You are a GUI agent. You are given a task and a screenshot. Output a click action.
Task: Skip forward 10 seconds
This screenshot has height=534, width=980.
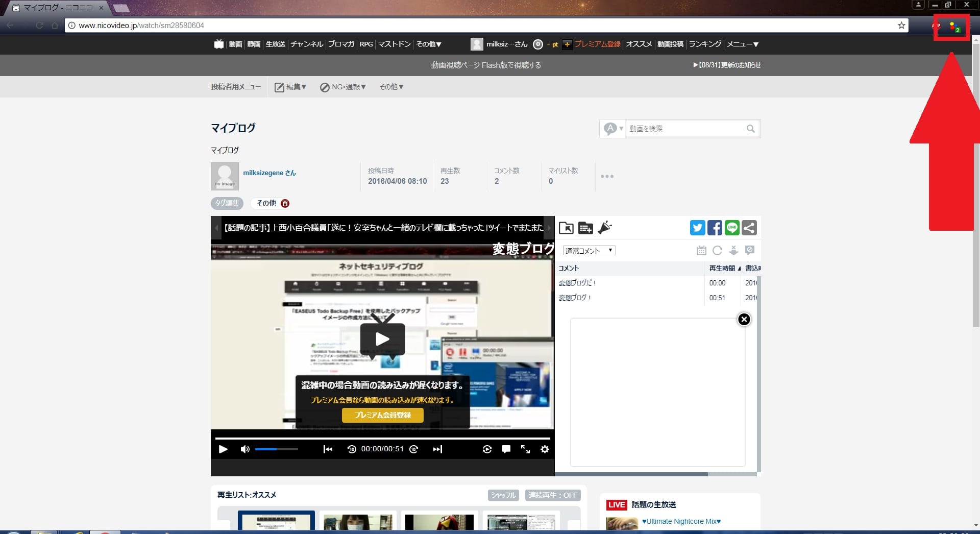pos(414,449)
